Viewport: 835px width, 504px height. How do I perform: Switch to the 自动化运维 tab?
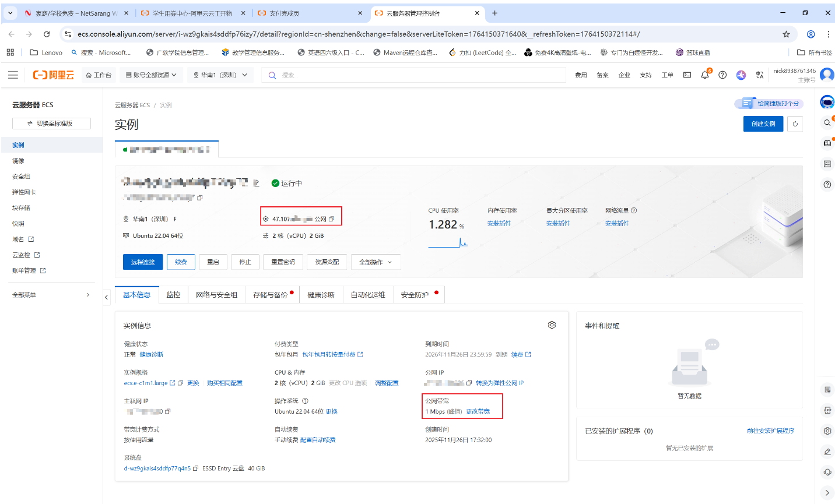pos(368,295)
